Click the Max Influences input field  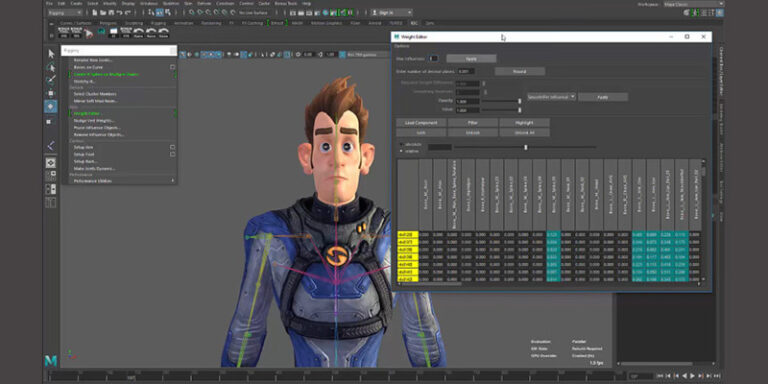(x=433, y=58)
